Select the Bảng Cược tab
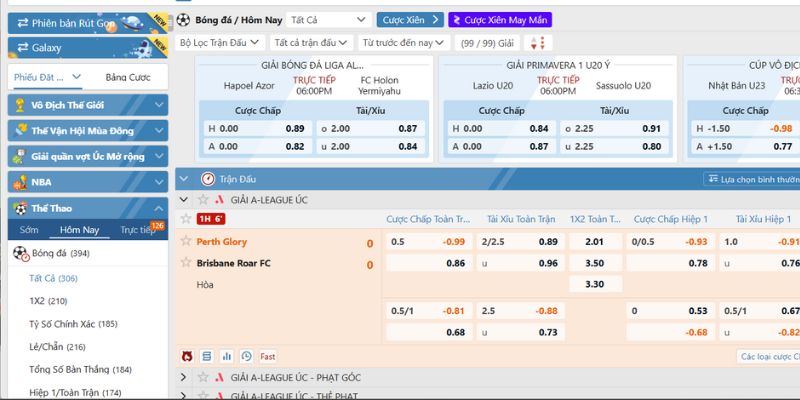 (127, 77)
